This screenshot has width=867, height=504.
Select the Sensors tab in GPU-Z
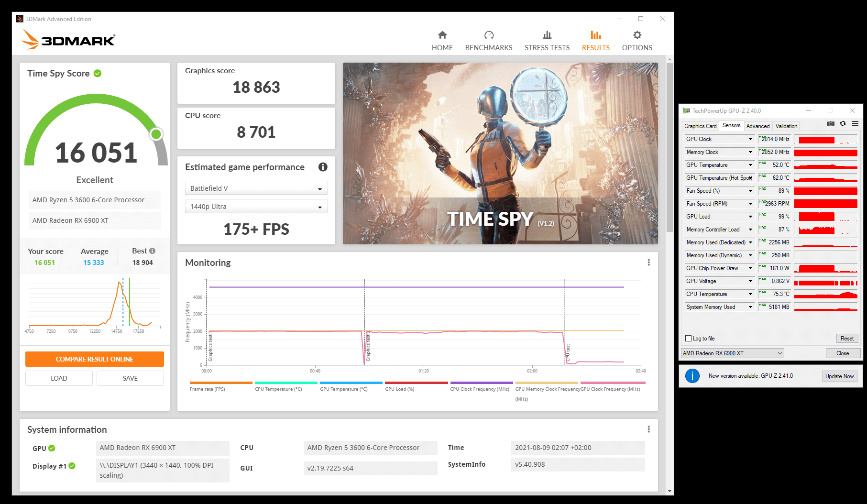click(x=731, y=125)
